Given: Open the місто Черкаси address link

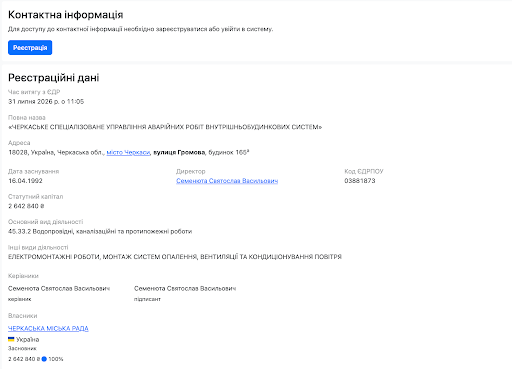Looking at the screenshot, I should click(128, 152).
